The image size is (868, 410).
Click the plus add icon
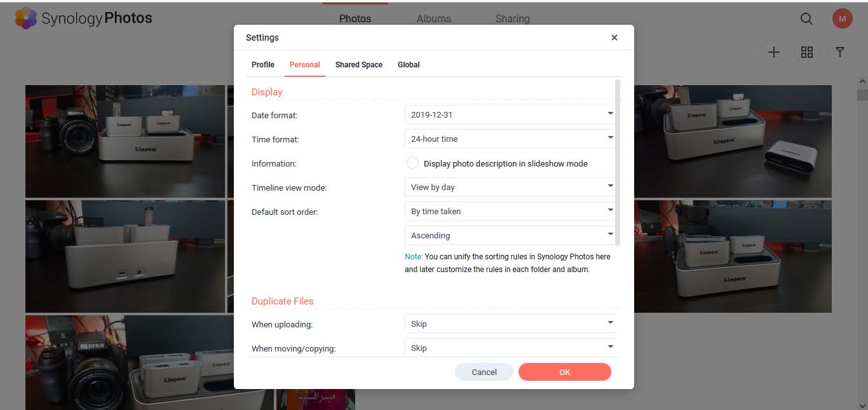[x=774, y=53]
